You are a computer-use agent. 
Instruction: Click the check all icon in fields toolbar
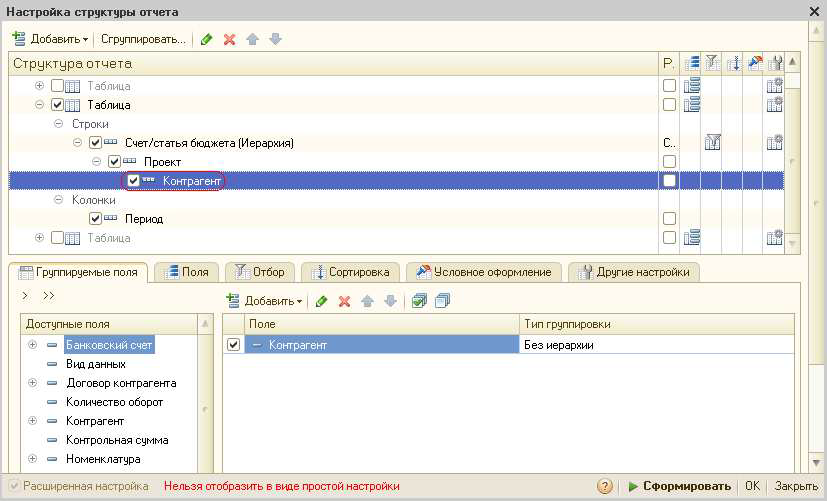coord(419,300)
